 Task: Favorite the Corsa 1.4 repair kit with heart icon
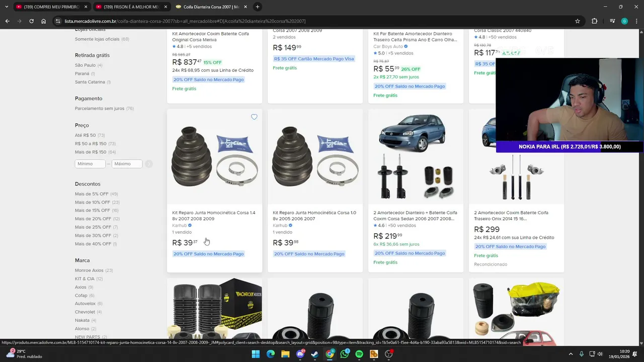254,117
